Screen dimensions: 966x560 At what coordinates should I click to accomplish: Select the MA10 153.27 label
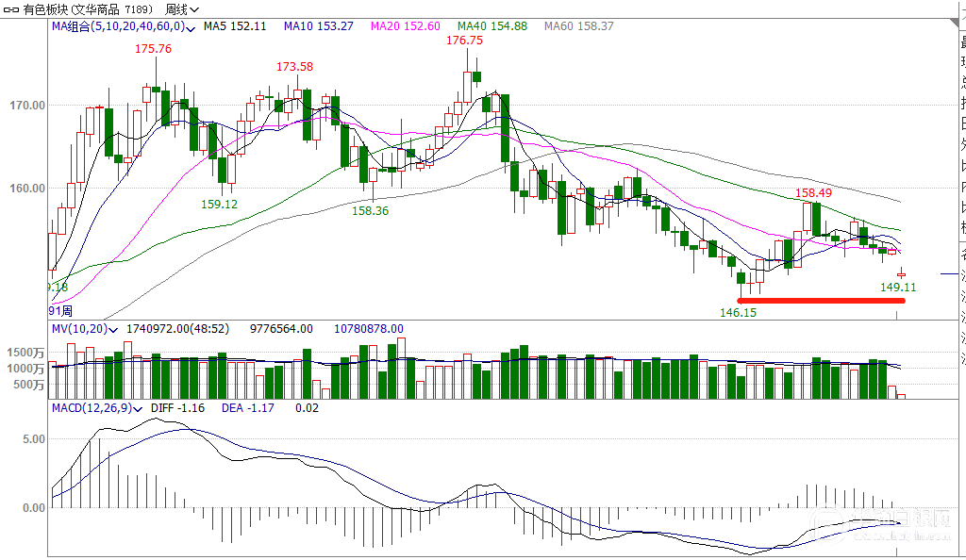[x=319, y=26]
